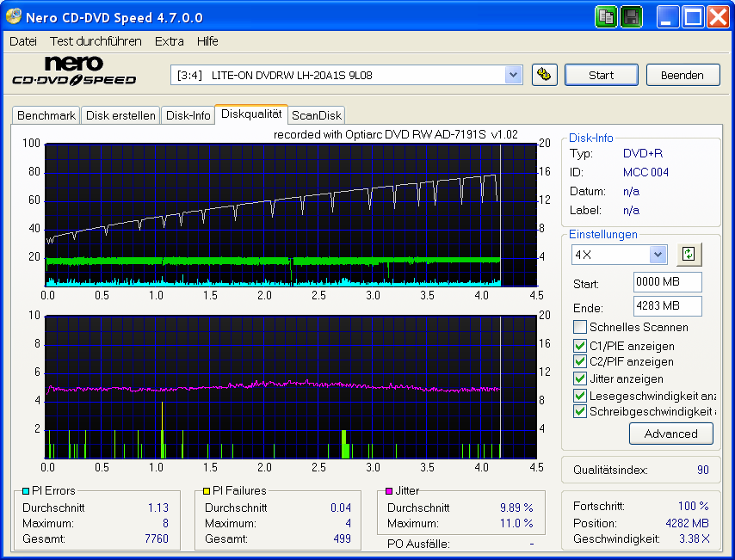Image resolution: width=735 pixels, height=560 pixels.
Task: Expand the LITE-ON drive list arrow
Action: click(513, 75)
